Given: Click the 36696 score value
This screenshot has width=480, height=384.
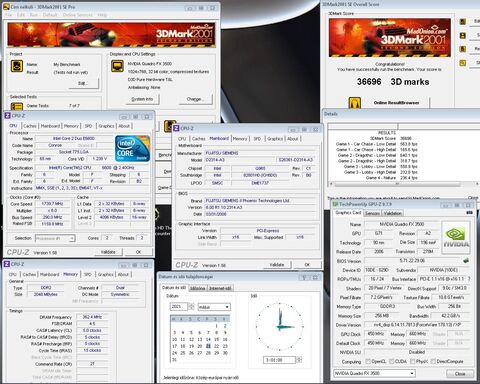Looking at the screenshot, I should click(x=369, y=82).
